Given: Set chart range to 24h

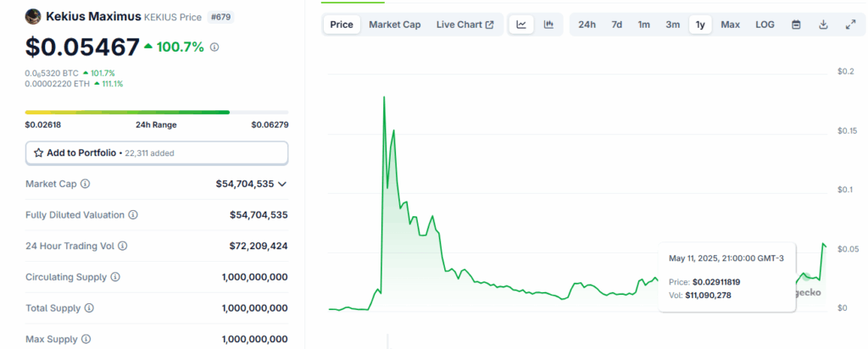Looking at the screenshot, I should 587,25.
